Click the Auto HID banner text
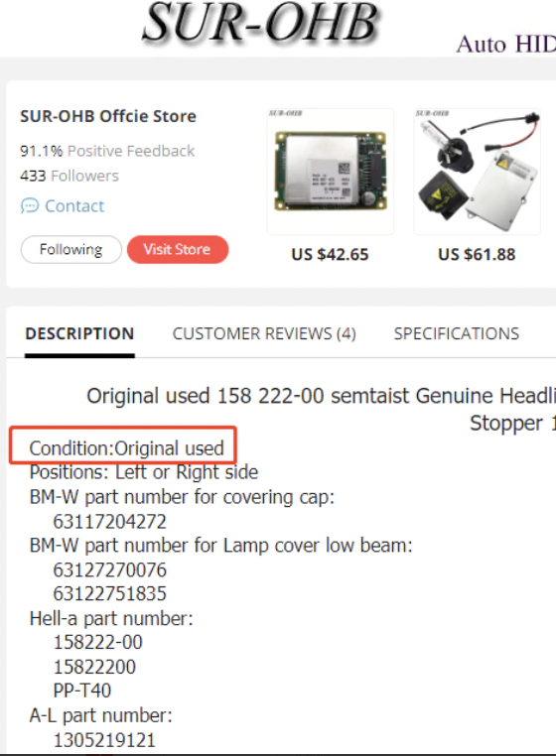Image resolution: width=556 pixels, height=756 pixels. point(505,44)
